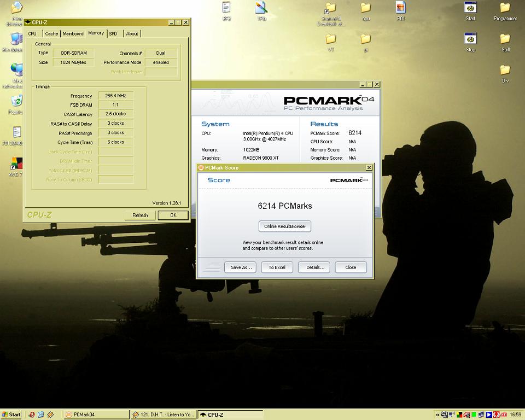Click the Dual Channels value
This screenshot has width=525, height=420.
(161, 53)
